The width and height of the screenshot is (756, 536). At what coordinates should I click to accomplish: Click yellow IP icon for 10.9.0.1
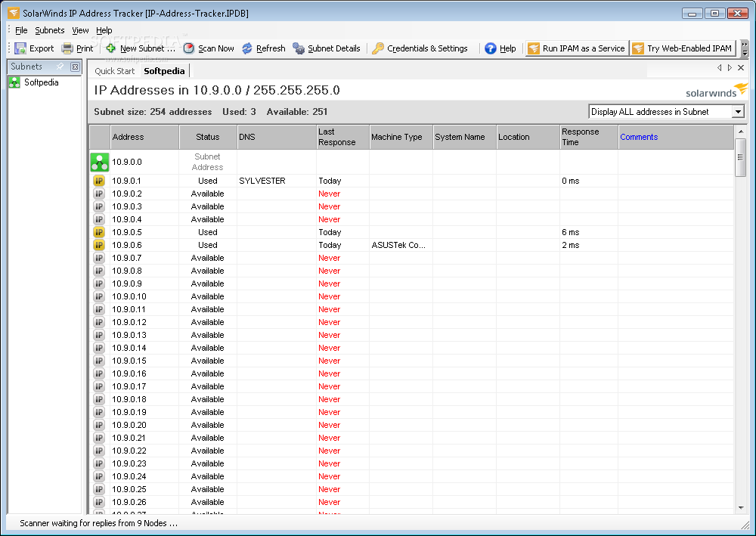[99, 181]
